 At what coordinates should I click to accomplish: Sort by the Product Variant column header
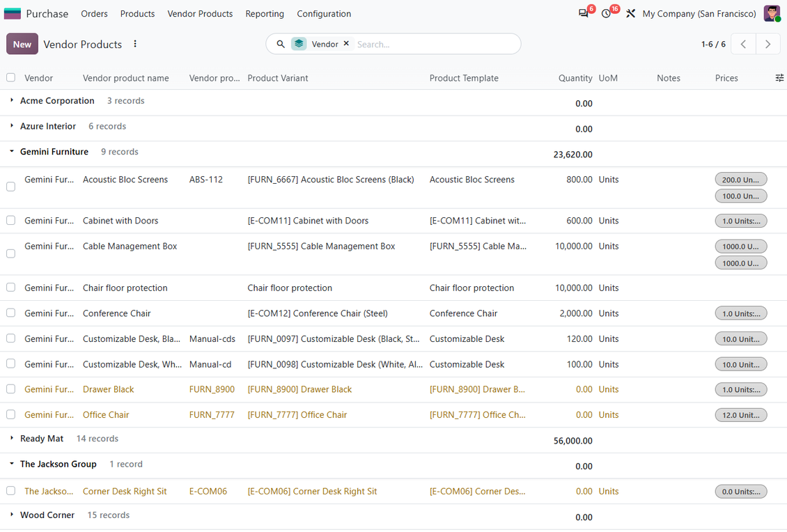pyautogui.click(x=278, y=78)
